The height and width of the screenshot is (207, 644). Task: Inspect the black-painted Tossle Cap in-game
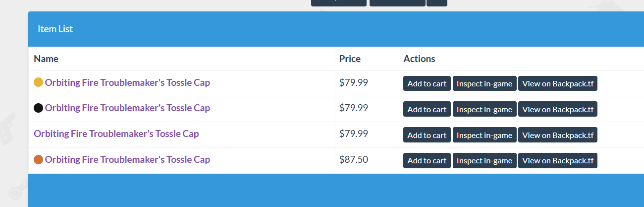(x=484, y=109)
